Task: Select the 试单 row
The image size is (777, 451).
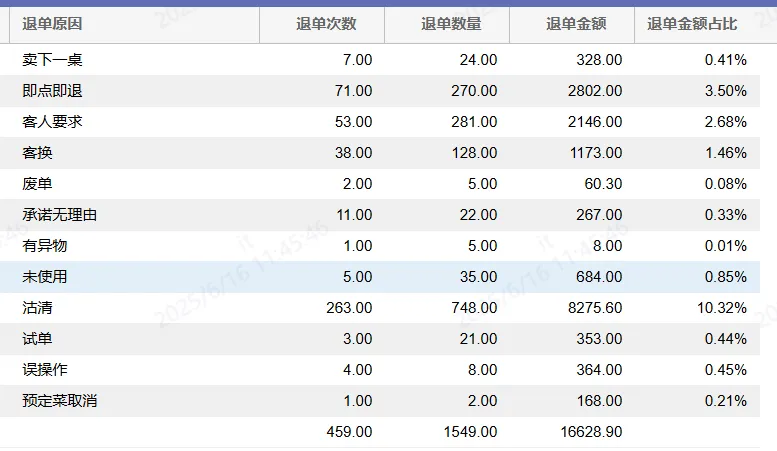Action: pos(38,339)
